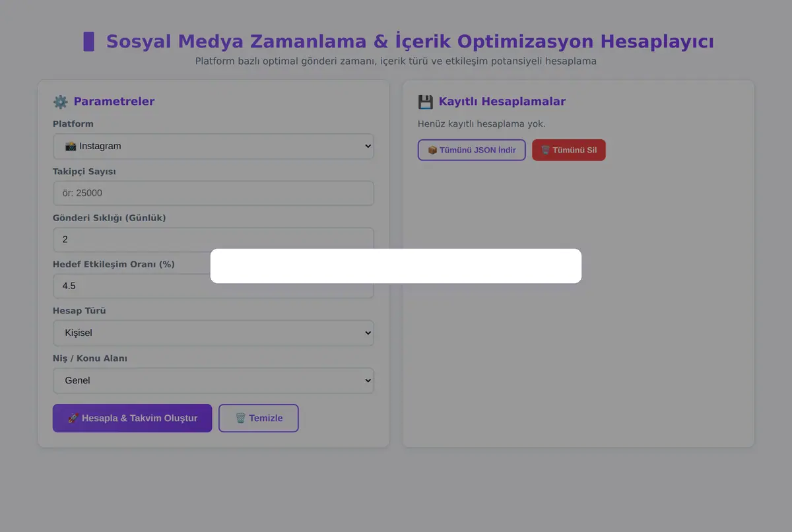Click the red Tümünü Sil button

(569, 150)
